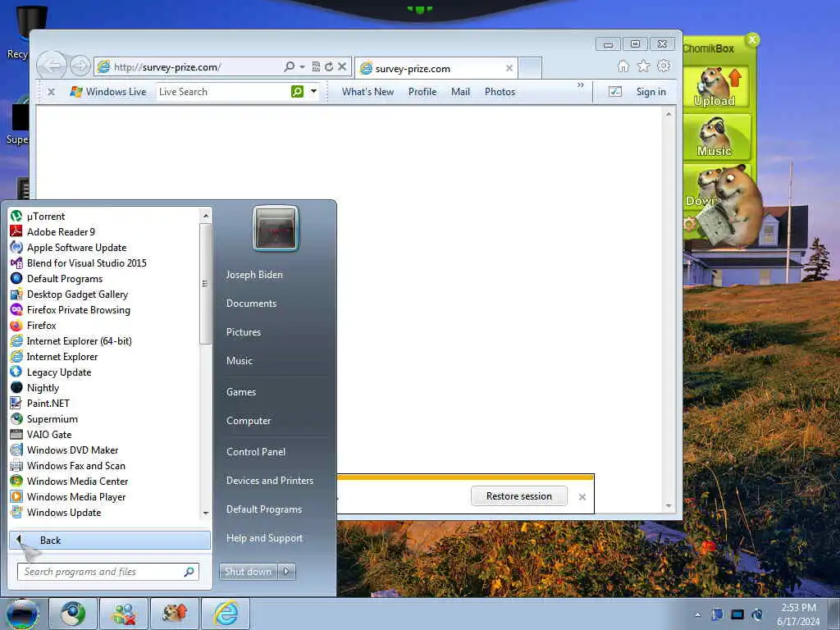
Task: Open Favorites star icon
Action: coord(643,66)
